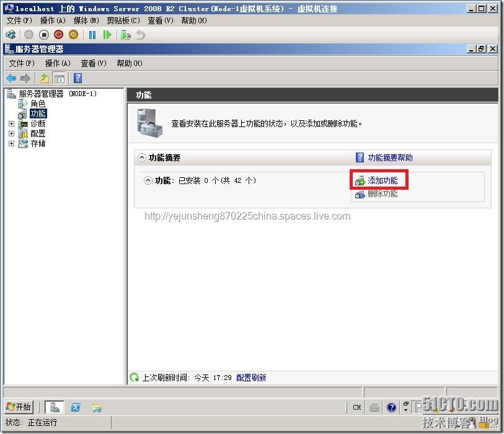The height and width of the screenshot is (434, 504).
Task: Turn off the VM with stop icon
Action: tap(44, 35)
